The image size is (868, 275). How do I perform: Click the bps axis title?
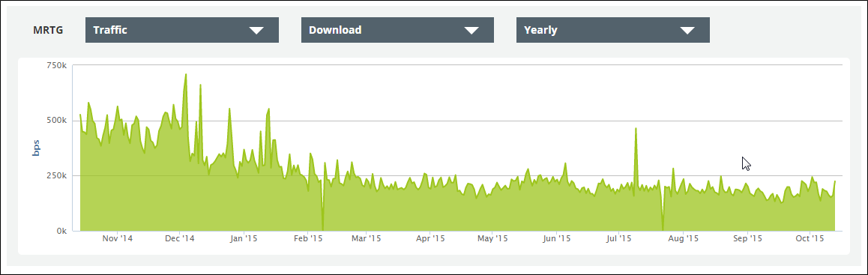[x=36, y=148]
